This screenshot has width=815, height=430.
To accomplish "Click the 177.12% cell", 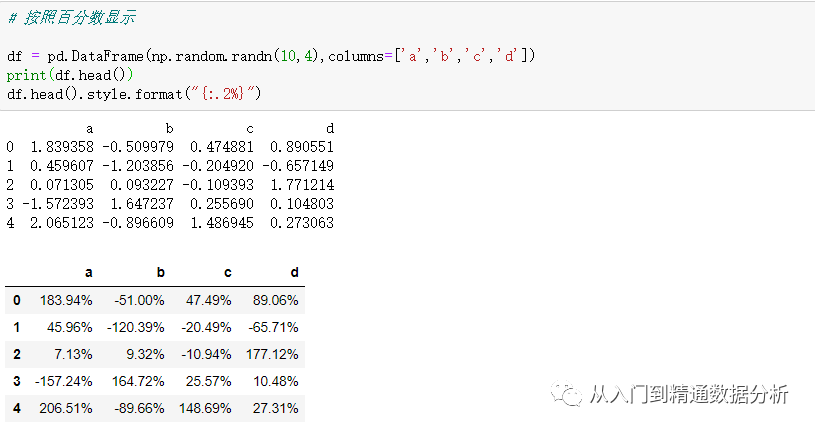I will [271, 354].
